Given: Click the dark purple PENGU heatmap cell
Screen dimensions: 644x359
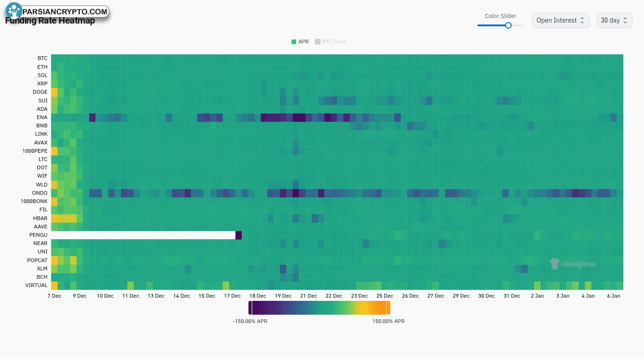Looking at the screenshot, I should tap(239, 235).
